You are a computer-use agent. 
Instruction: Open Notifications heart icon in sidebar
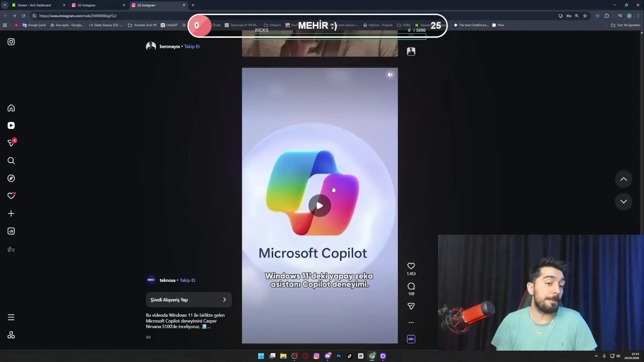pos(11,196)
